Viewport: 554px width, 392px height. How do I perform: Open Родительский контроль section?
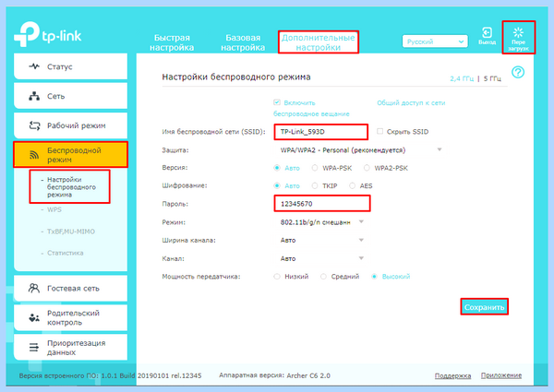coord(71,317)
